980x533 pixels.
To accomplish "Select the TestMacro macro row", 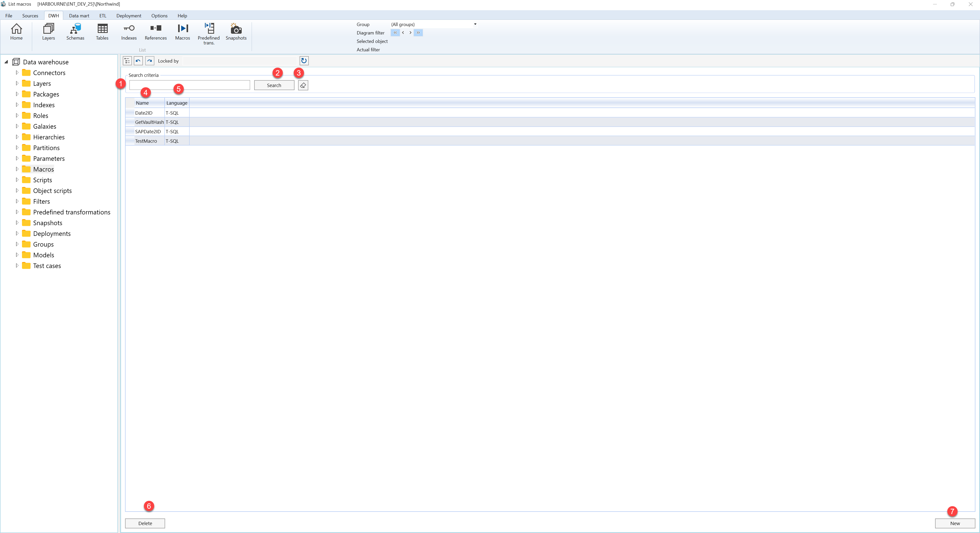I will coord(550,141).
